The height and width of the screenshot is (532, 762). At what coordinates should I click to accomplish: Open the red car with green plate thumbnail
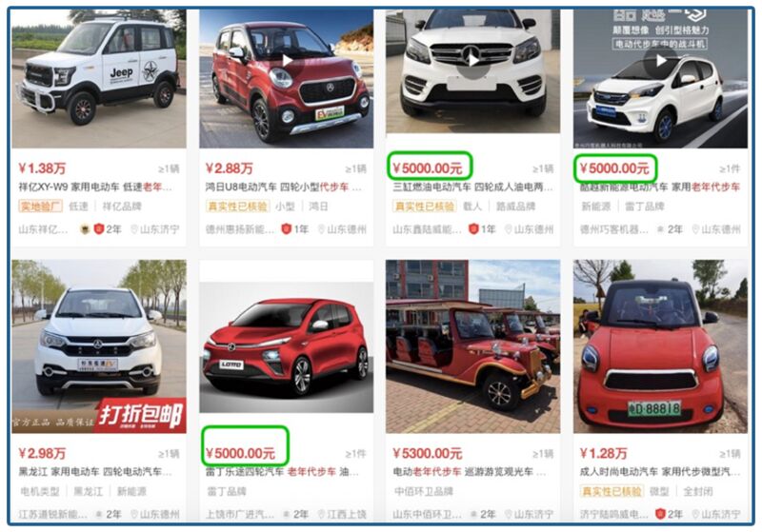660,346
